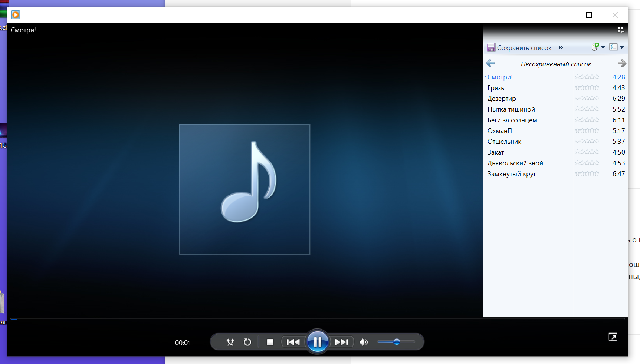Viewport: 640px width, 364px height.
Task: Enter full screen view icon
Action: 613,337
